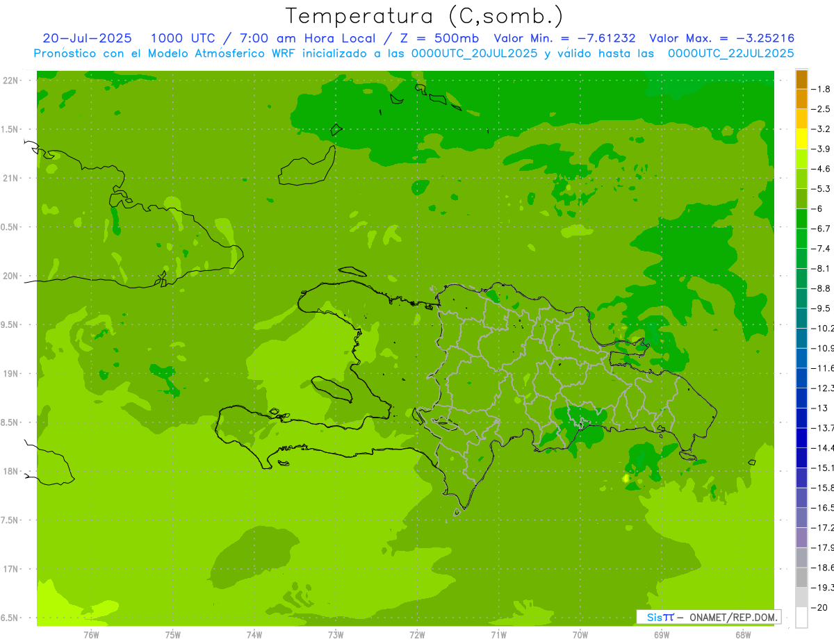This screenshot has height=644, width=834.
Task: Click the legend swatch between -5.3 and -6
Action: (x=801, y=199)
